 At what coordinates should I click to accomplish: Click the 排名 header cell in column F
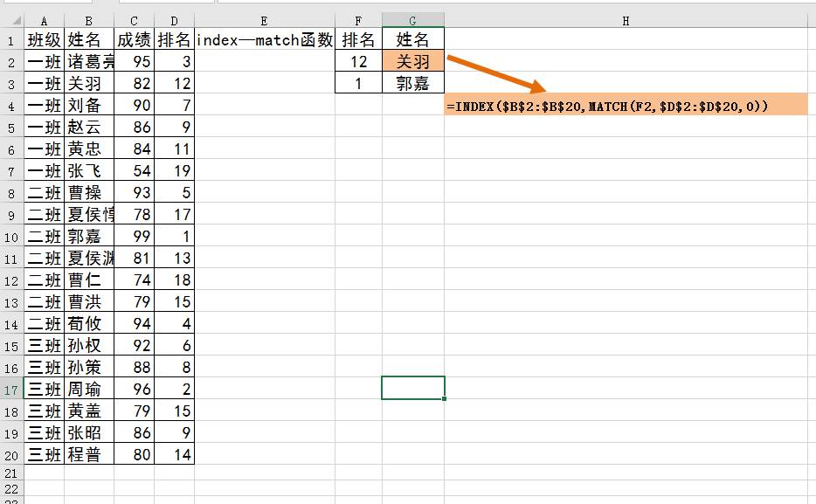pos(358,39)
